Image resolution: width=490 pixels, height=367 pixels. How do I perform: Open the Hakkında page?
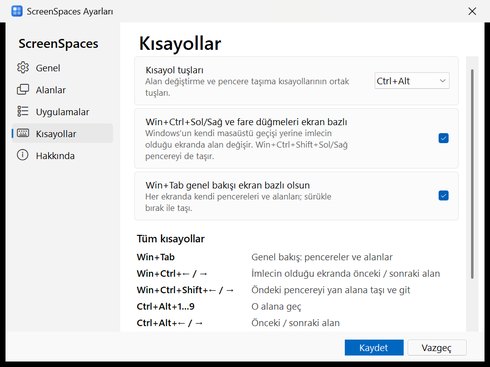click(x=63, y=155)
